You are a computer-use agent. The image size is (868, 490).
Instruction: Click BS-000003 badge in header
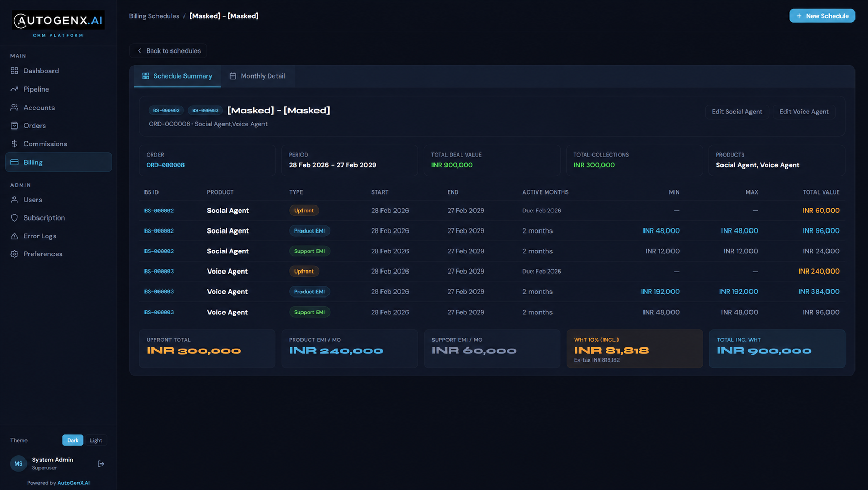coord(205,110)
